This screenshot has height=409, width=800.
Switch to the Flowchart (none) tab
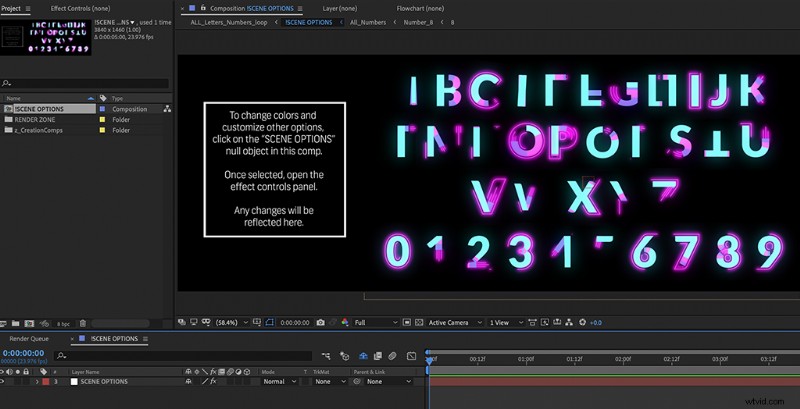tap(420, 9)
